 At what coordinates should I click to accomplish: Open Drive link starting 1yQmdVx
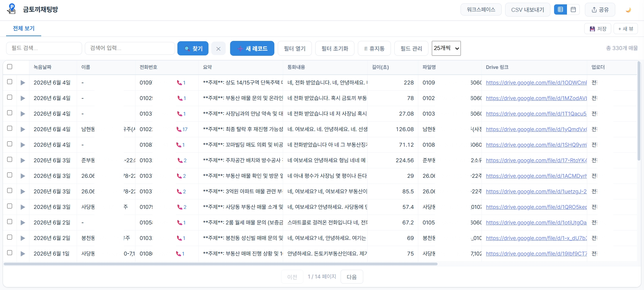pyautogui.click(x=536, y=129)
